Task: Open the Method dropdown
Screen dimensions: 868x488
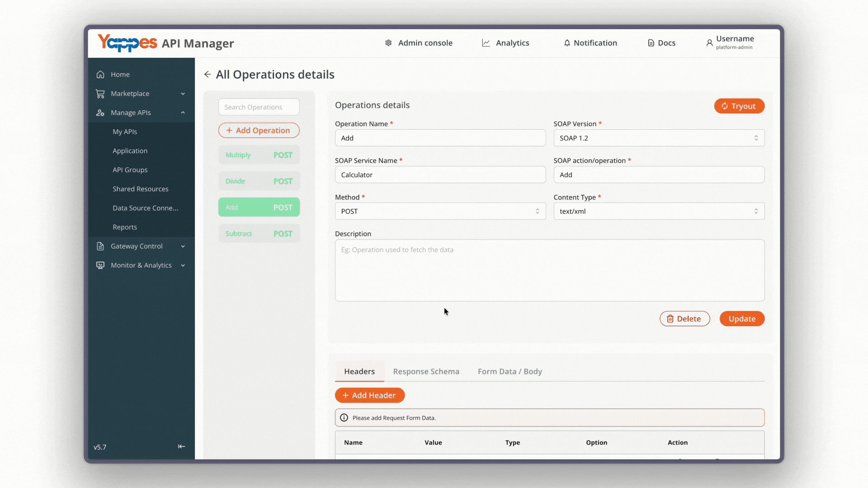Action: (x=440, y=211)
